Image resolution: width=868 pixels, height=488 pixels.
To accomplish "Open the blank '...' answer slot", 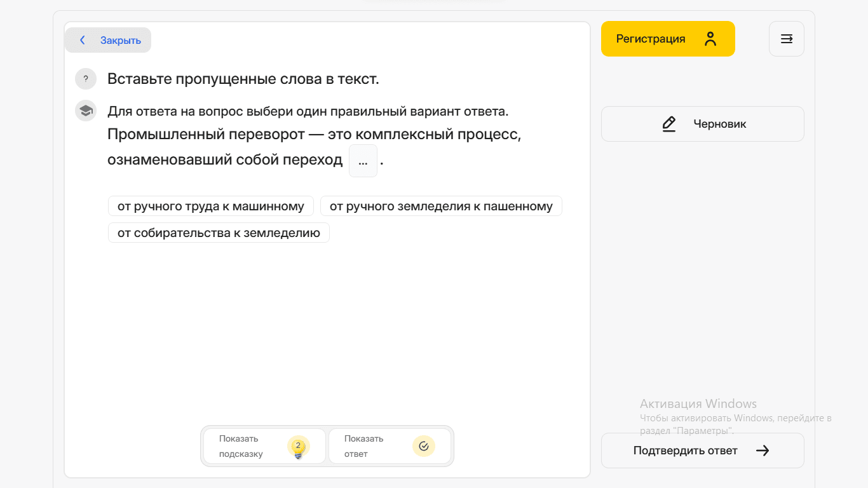I will pyautogui.click(x=363, y=161).
